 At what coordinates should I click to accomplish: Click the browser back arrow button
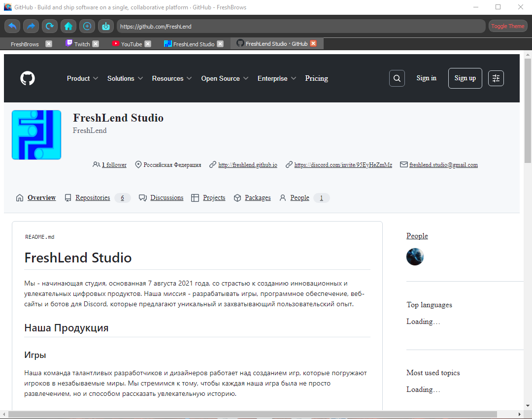[12, 26]
